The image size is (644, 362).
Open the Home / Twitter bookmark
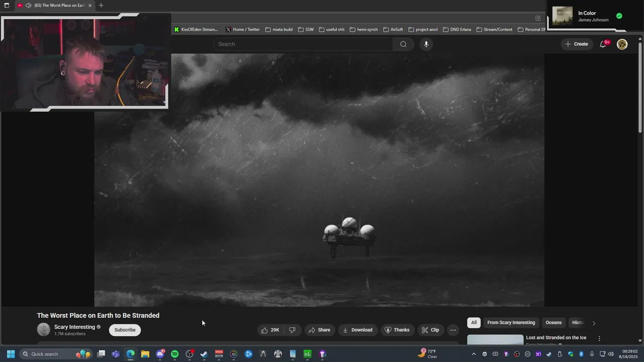[x=243, y=30]
